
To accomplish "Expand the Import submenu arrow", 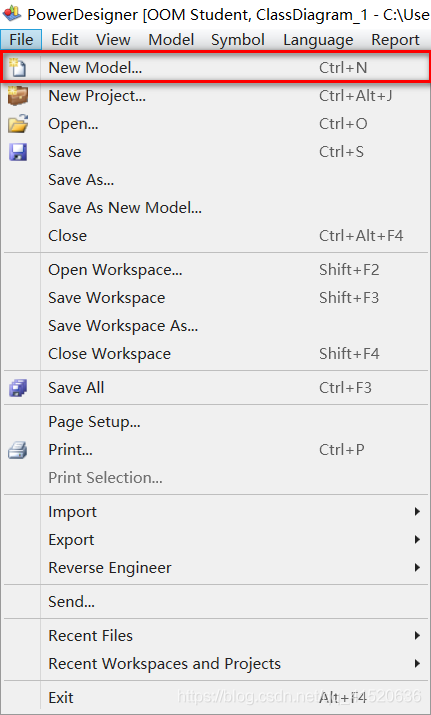I will coord(417,512).
